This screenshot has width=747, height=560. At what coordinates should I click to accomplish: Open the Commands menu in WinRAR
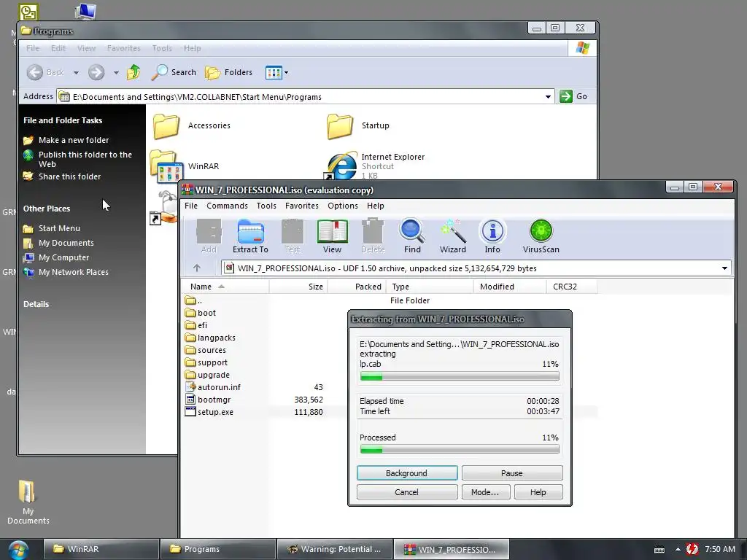(227, 206)
